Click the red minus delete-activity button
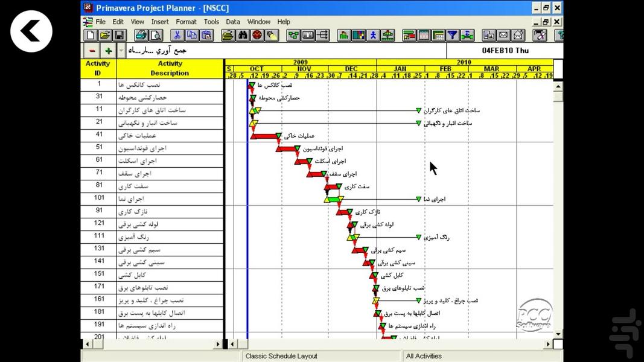 tap(92, 51)
